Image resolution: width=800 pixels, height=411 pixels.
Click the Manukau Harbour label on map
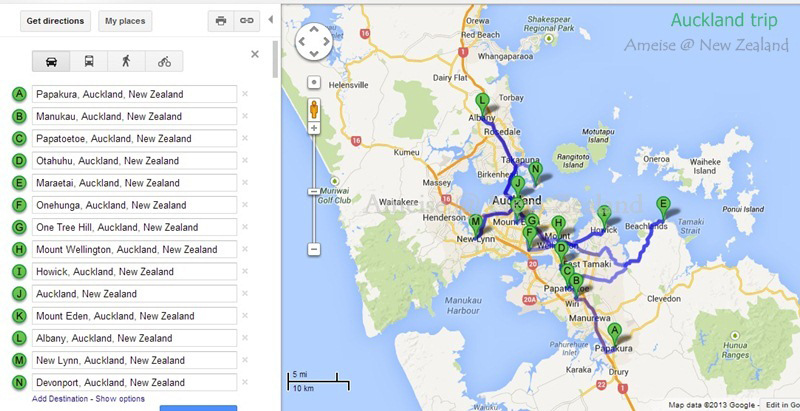[x=462, y=305]
